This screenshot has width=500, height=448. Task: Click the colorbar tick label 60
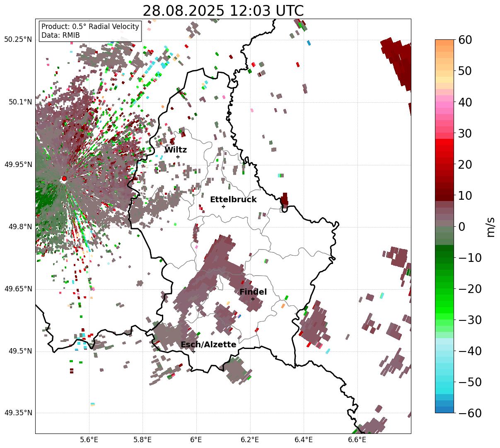click(x=464, y=40)
